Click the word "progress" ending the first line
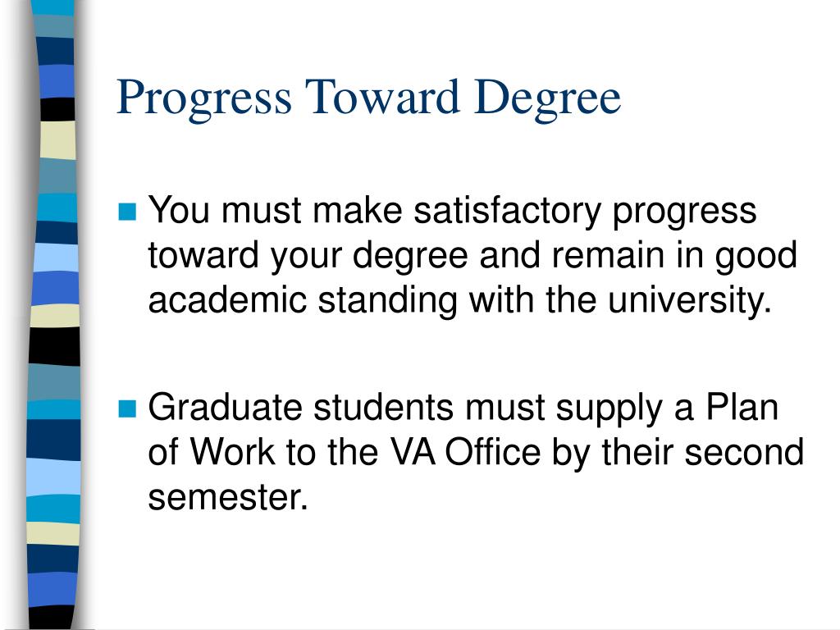 coord(684,212)
